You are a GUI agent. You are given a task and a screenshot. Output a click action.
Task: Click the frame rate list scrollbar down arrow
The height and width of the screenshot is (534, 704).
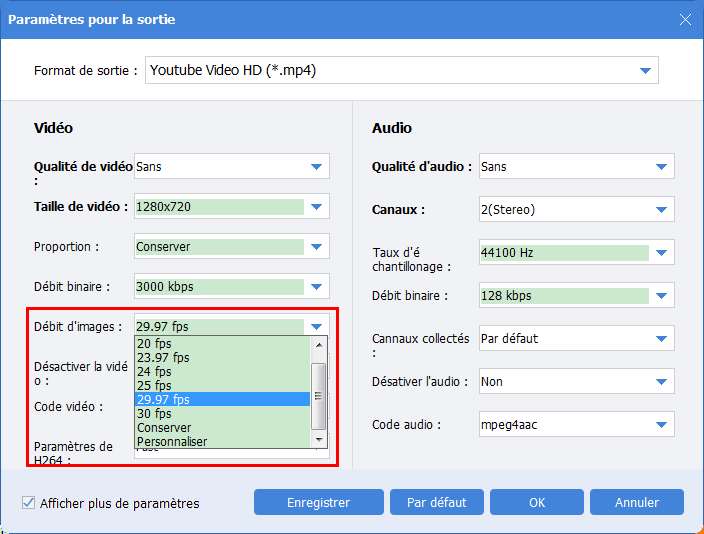(x=319, y=440)
